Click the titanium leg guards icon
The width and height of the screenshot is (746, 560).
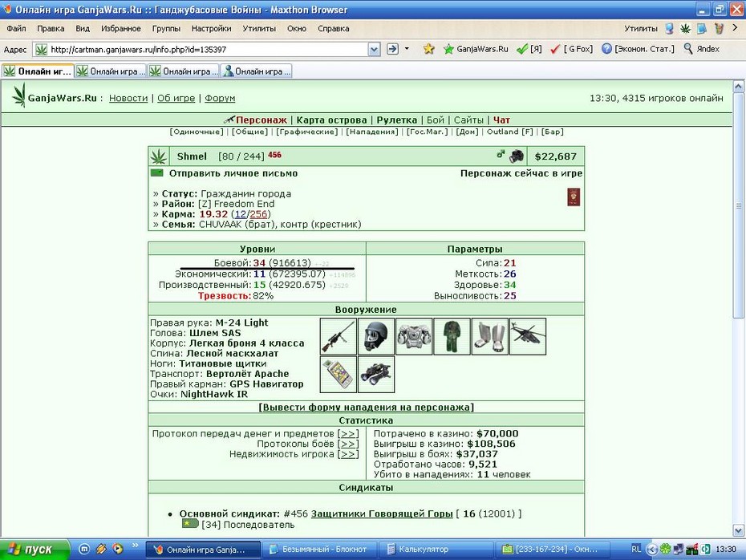point(489,336)
